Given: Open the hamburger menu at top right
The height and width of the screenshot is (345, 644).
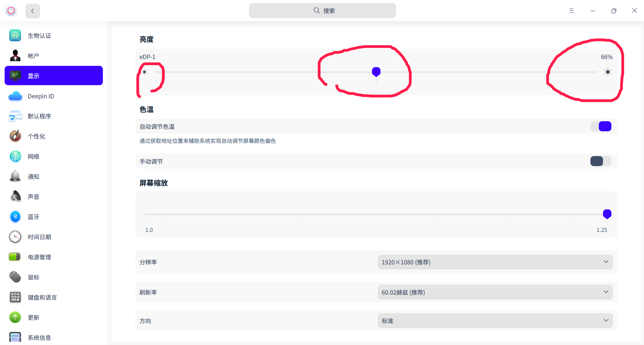Looking at the screenshot, I should pyautogui.click(x=571, y=10).
